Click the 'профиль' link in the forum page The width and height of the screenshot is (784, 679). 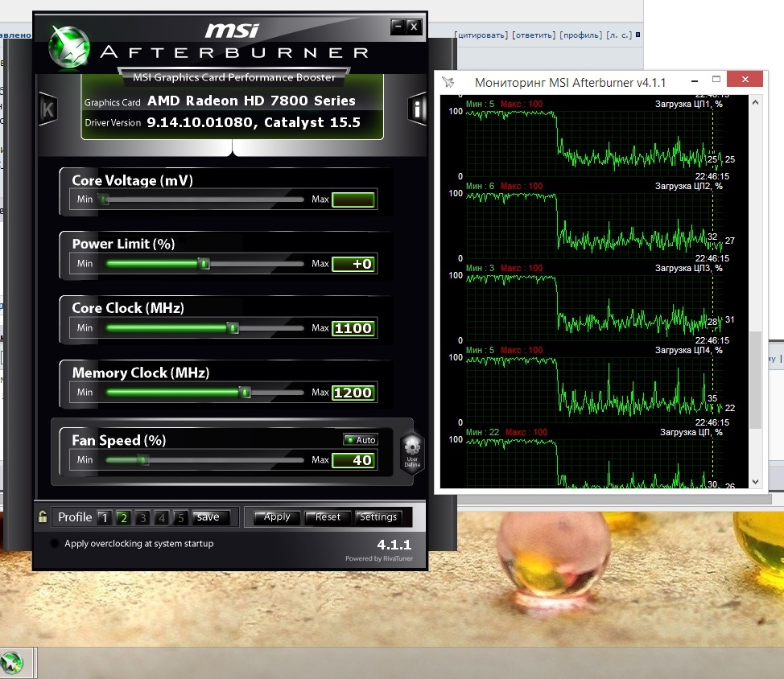click(x=581, y=35)
